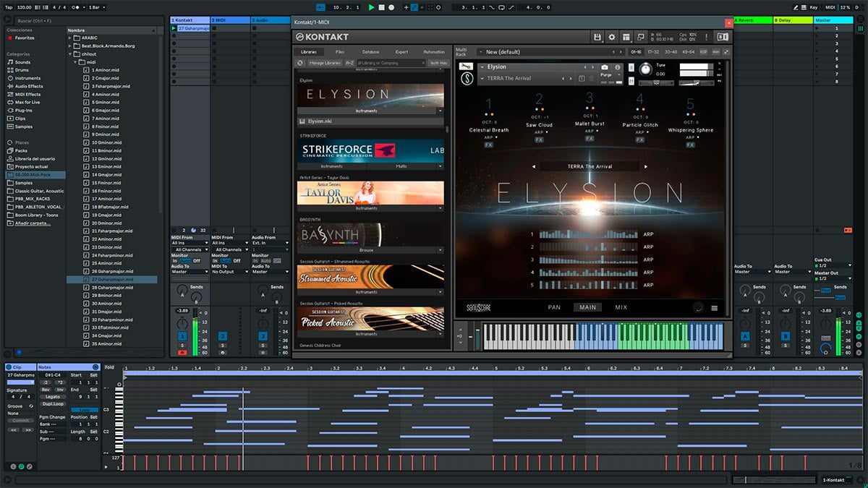Click Añadir carpeta link in Places
868x488 pixels.
coord(33,223)
